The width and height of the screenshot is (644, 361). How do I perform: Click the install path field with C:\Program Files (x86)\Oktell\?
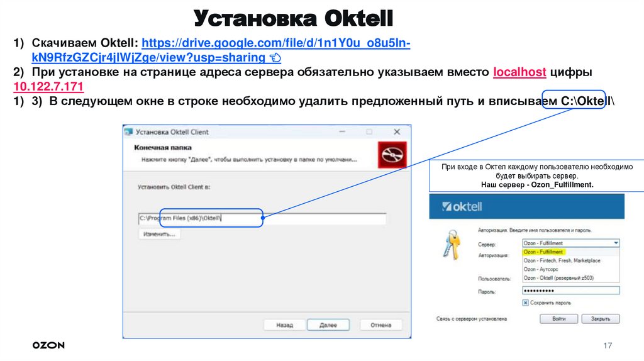click(262, 218)
